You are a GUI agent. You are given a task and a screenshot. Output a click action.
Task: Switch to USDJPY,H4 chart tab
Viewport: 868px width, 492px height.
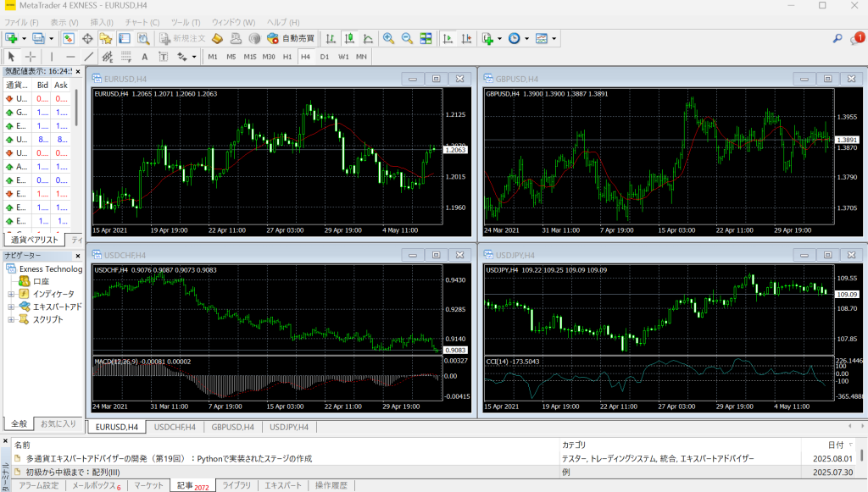[x=289, y=427]
